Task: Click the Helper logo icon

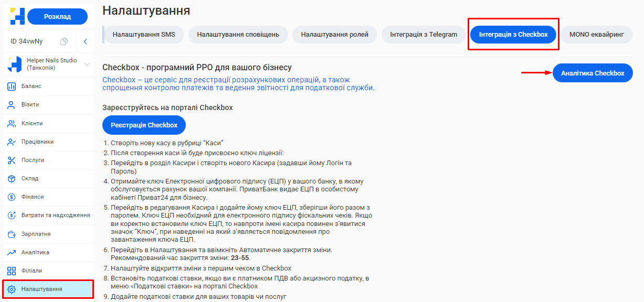Action: point(17,17)
